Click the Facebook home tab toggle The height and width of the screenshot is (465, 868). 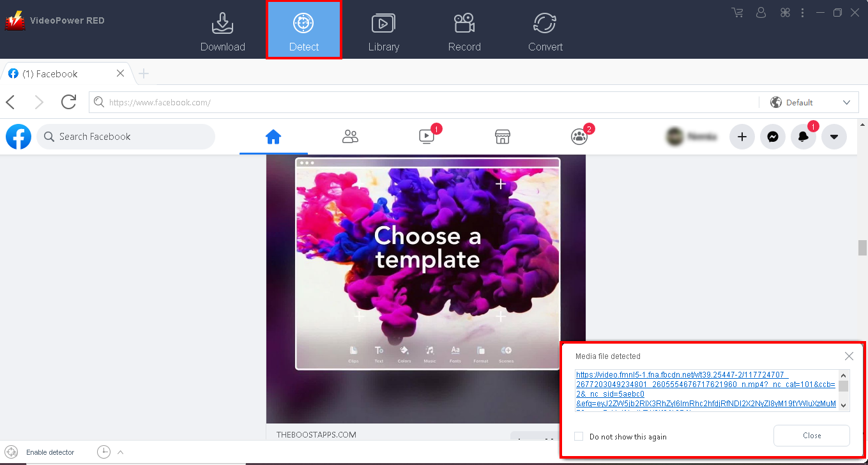click(x=273, y=136)
